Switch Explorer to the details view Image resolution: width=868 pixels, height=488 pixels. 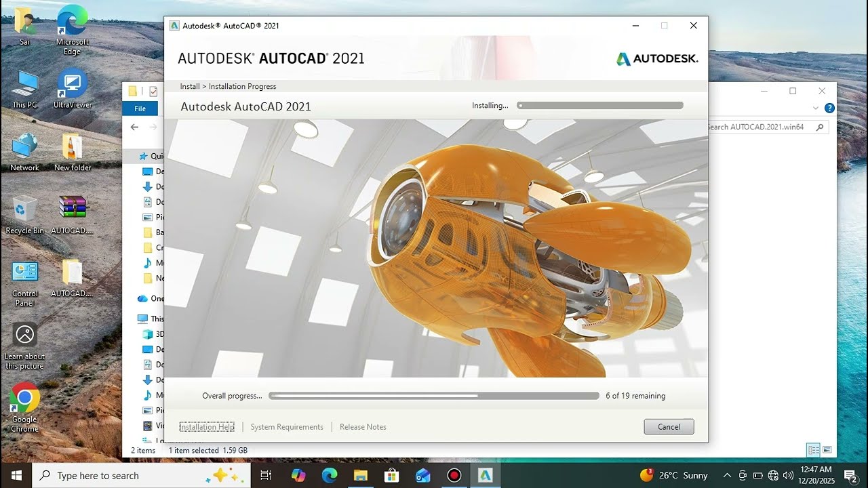click(x=812, y=450)
